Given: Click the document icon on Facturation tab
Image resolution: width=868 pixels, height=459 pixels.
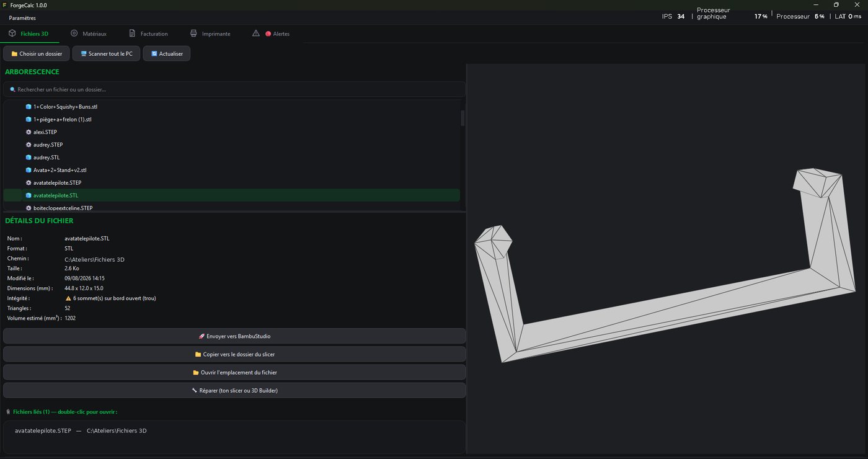Looking at the screenshot, I should tap(132, 33).
